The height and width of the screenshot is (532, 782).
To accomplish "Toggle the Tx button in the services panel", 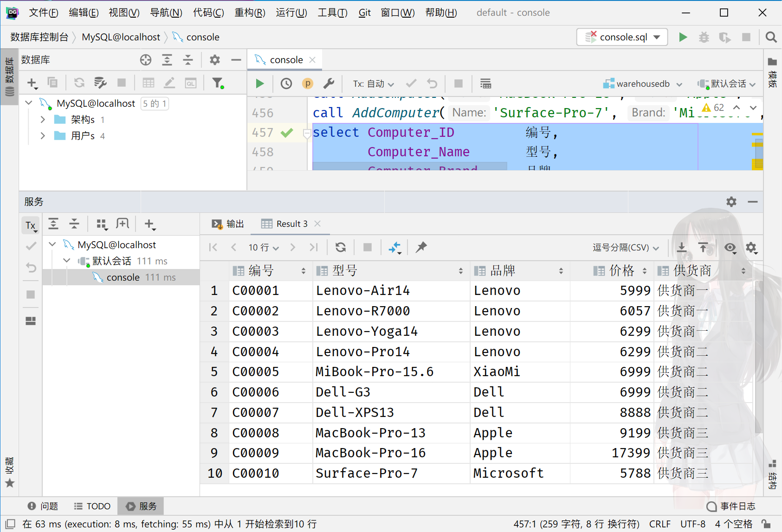I will pyautogui.click(x=31, y=225).
